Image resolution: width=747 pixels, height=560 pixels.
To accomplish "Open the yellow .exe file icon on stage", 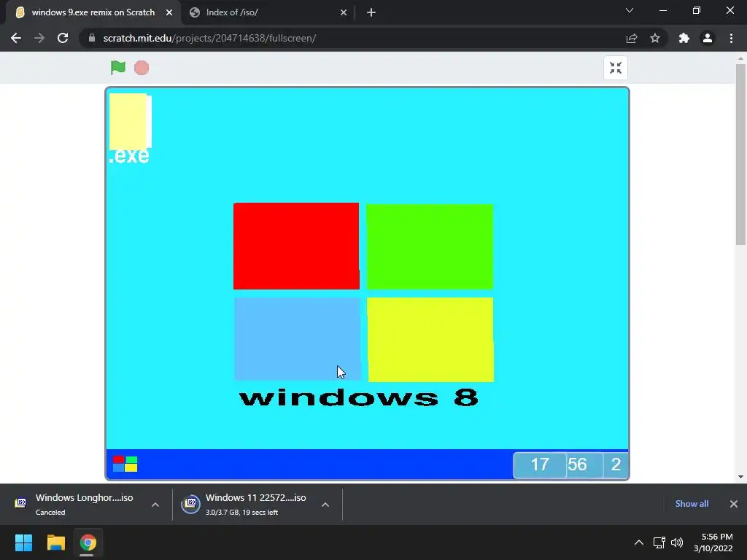I will coord(130,128).
